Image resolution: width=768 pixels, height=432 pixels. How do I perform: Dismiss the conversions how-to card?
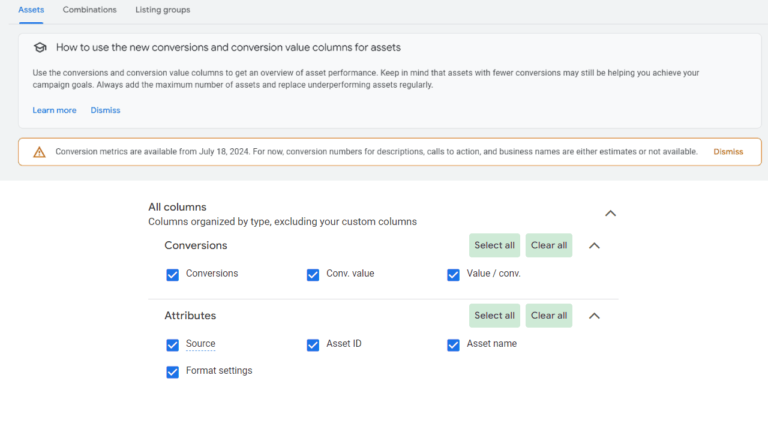[105, 110]
